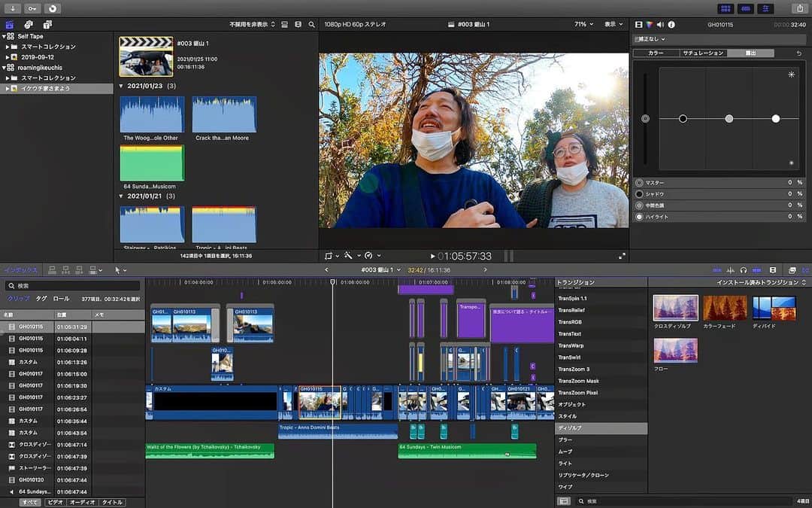Collapse the 2021/01/21 clip group
The image size is (812, 508).
click(x=121, y=196)
